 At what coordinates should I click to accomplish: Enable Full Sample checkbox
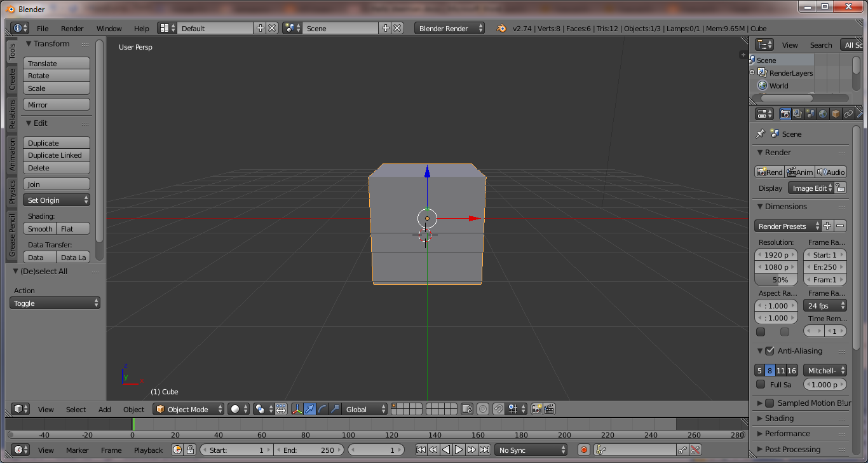point(761,384)
